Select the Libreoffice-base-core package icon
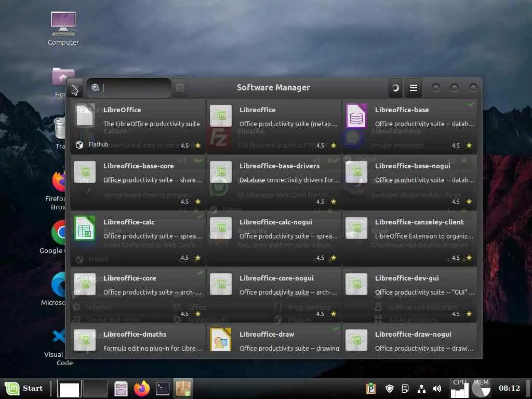The image size is (532, 399). click(x=85, y=172)
